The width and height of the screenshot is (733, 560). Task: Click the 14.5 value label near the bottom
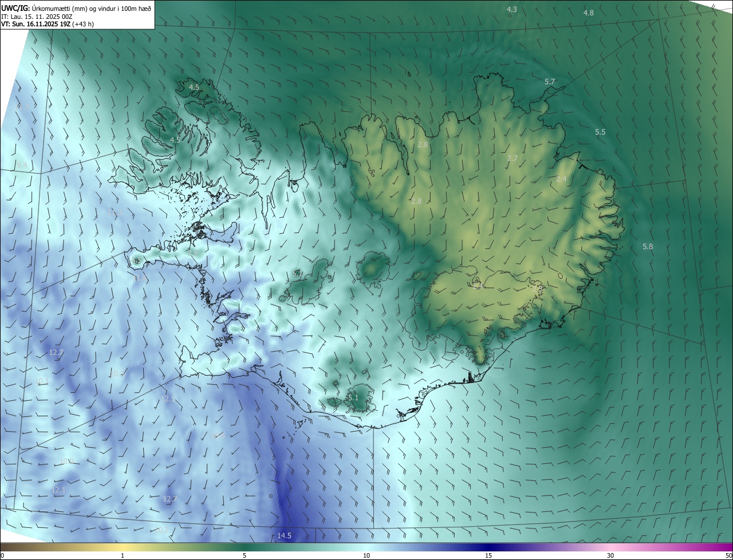click(284, 536)
